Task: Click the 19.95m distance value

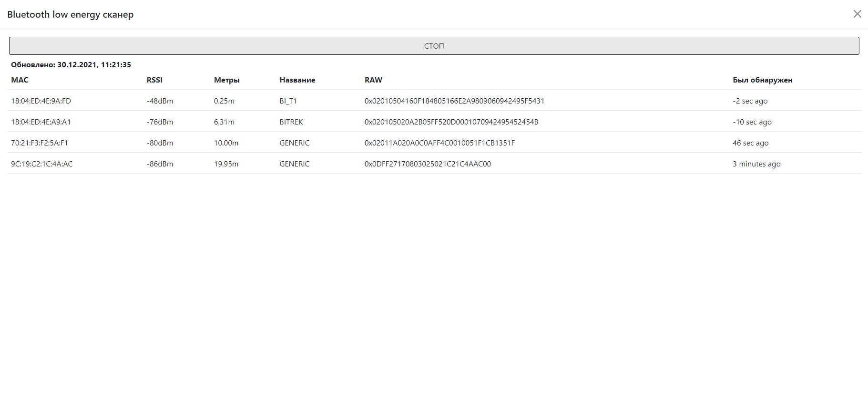Action: pyautogui.click(x=226, y=164)
